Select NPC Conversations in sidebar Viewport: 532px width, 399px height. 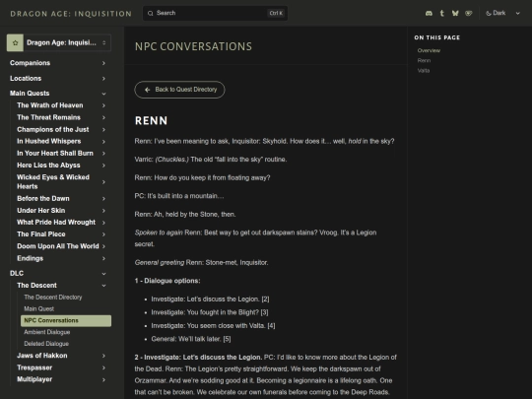pyautogui.click(x=66, y=320)
